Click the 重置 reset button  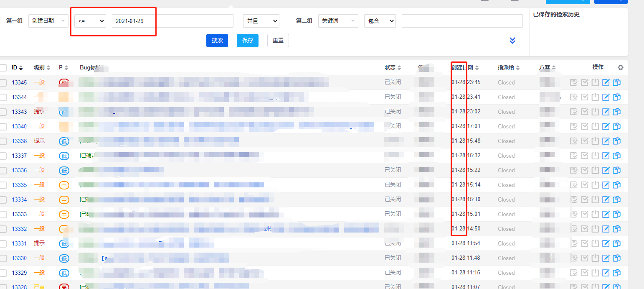[278, 41]
